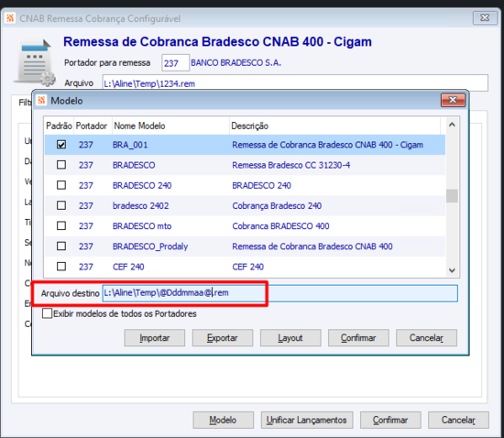Click the Modelo dialog title icon
Viewport: 504px width, 438px height.
pyautogui.click(x=41, y=100)
